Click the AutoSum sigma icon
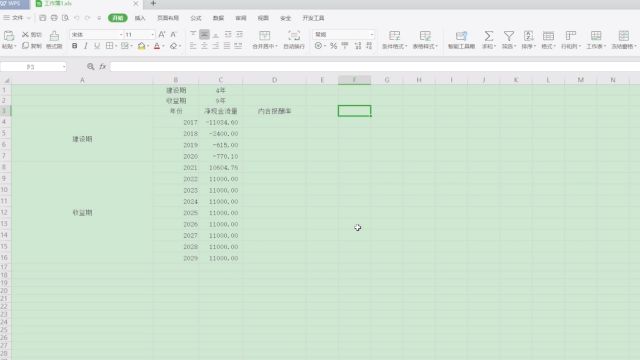 tap(488, 36)
